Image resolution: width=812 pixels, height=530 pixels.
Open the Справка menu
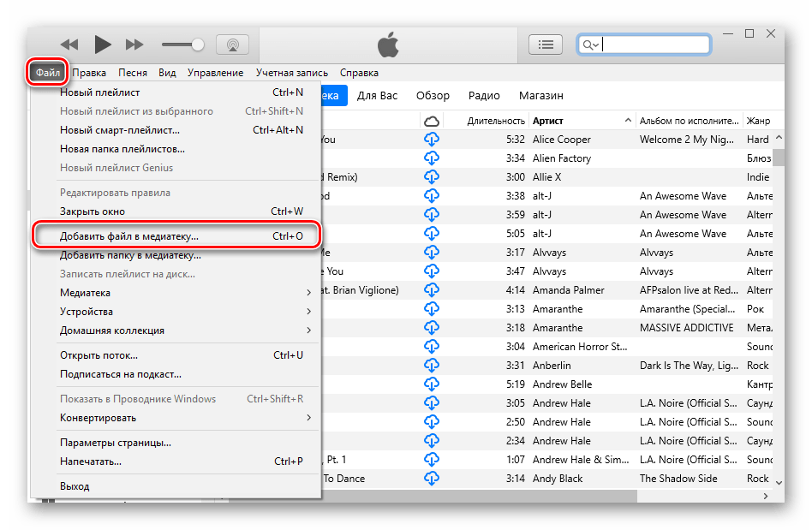(x=359, y=73)
